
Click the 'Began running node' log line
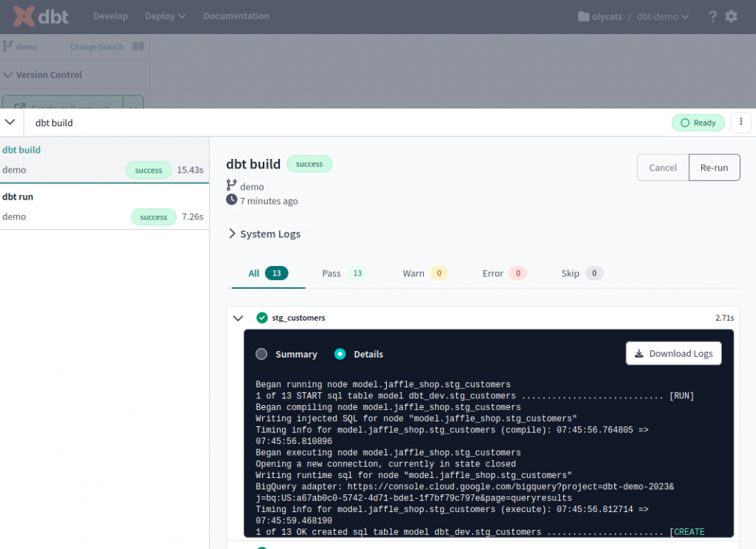[383, 384]
